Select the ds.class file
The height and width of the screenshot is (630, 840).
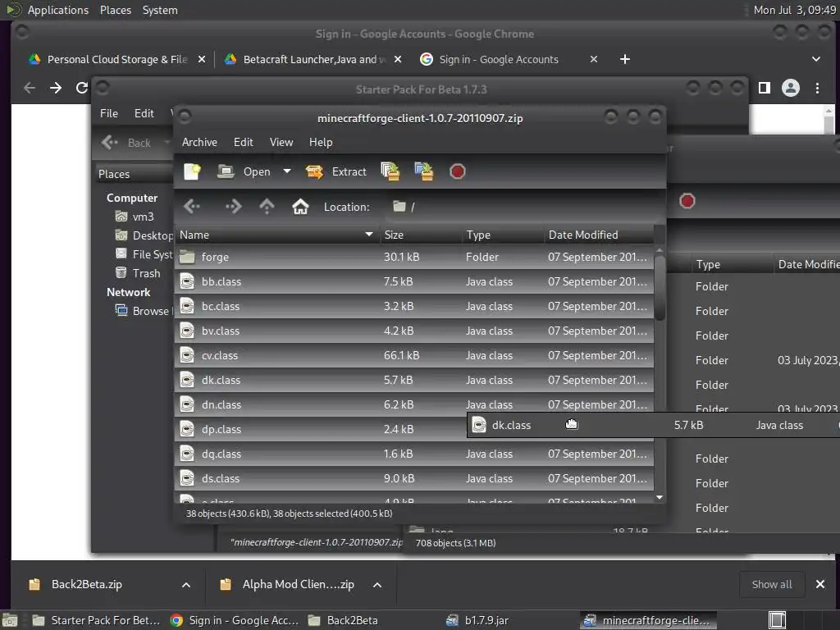click(x=413, y=479)
